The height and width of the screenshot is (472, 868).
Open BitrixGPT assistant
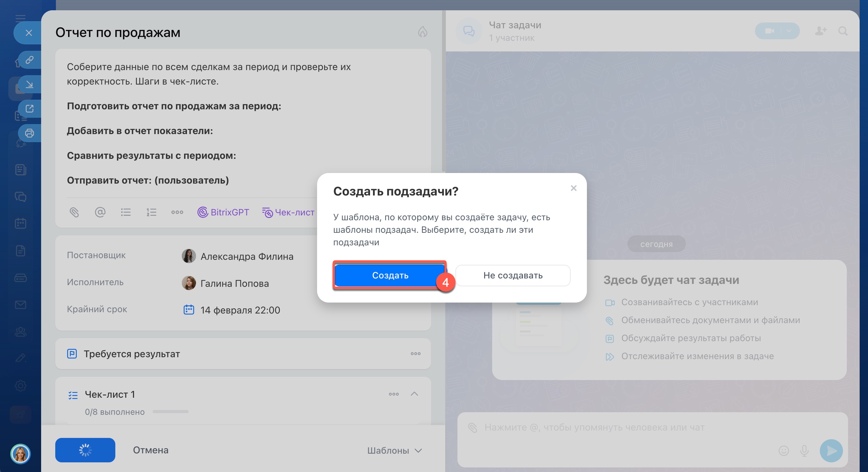[223, 212]
